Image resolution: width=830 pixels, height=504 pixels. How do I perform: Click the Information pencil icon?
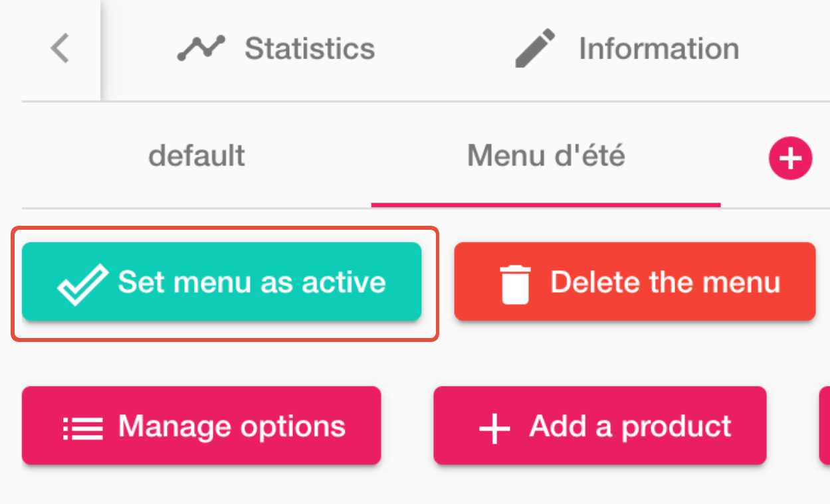pos(535,49)
